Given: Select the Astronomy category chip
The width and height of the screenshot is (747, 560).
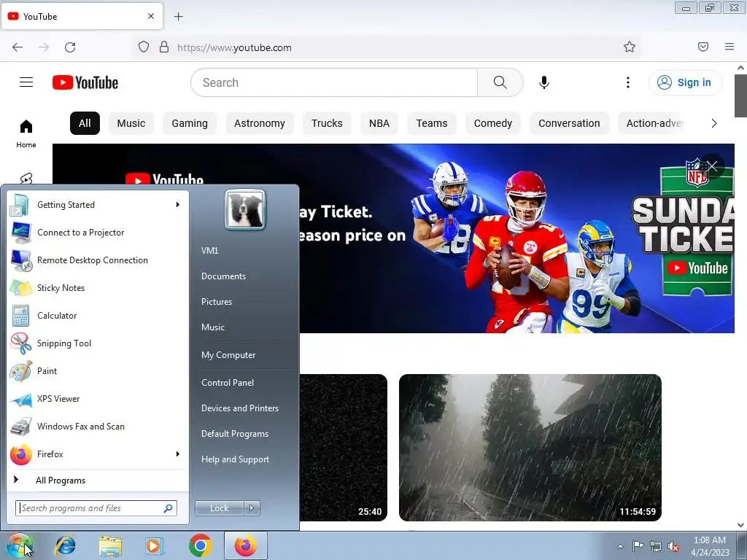Looking at the screenshot, I should click(260, 123).
